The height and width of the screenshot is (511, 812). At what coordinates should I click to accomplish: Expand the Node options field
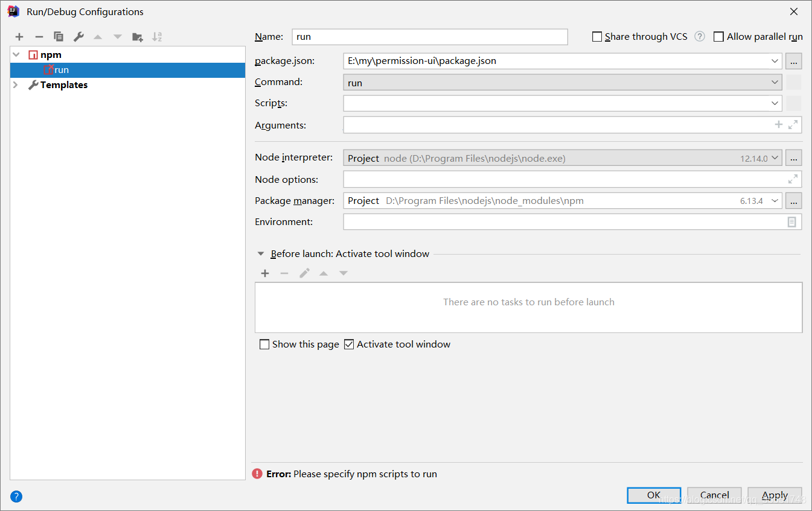tap(793, 179)
